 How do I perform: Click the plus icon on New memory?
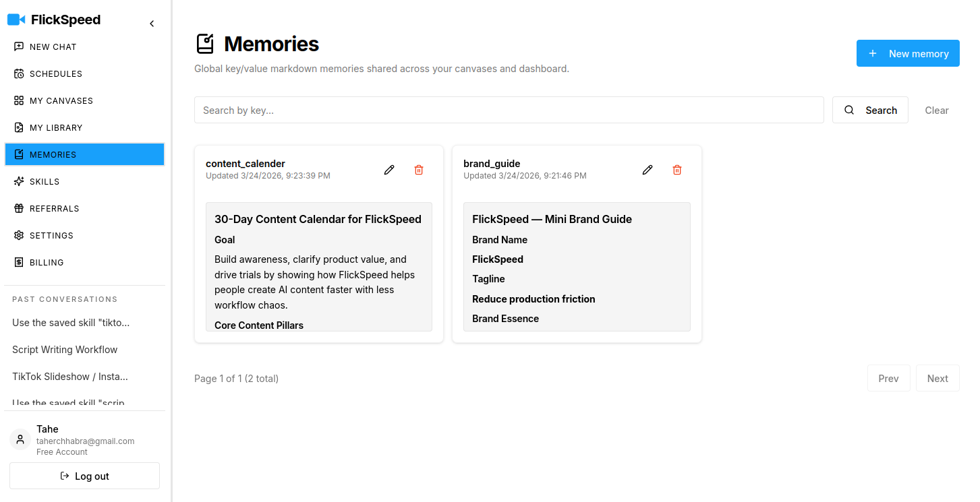[873, 53]
